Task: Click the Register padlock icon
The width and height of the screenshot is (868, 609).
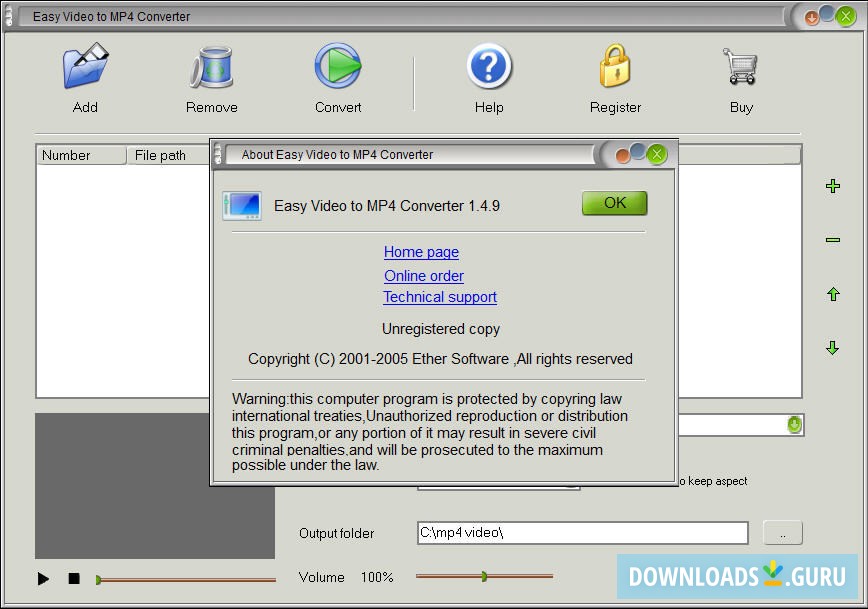Action: 615,66
